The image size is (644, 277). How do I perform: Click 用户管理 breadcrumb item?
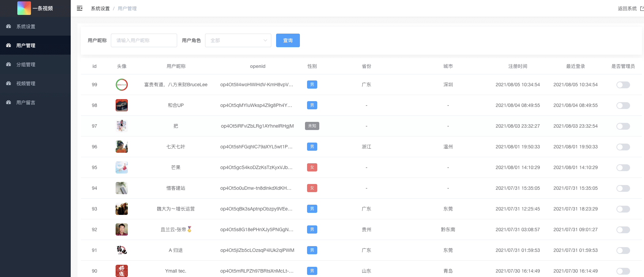coord(127,8)
